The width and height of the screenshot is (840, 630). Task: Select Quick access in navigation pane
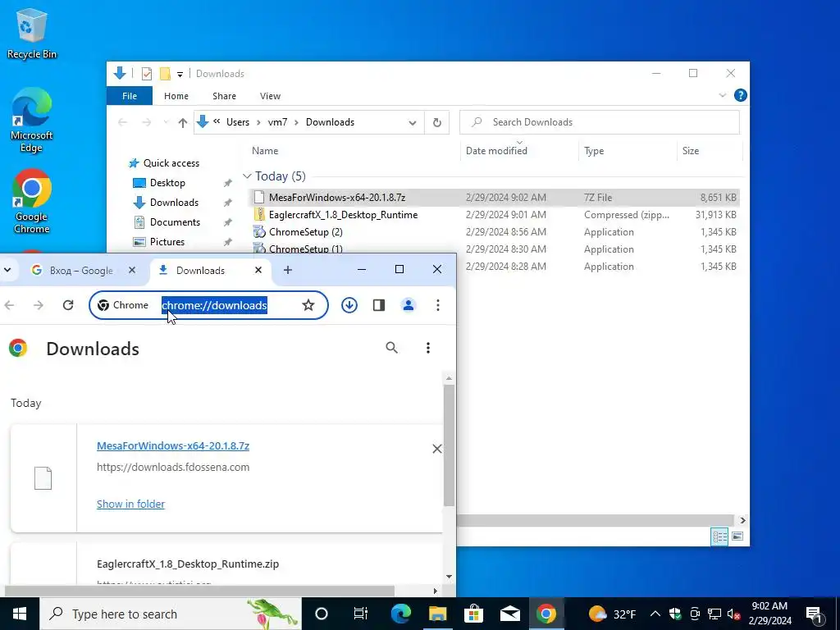point(164,163)
